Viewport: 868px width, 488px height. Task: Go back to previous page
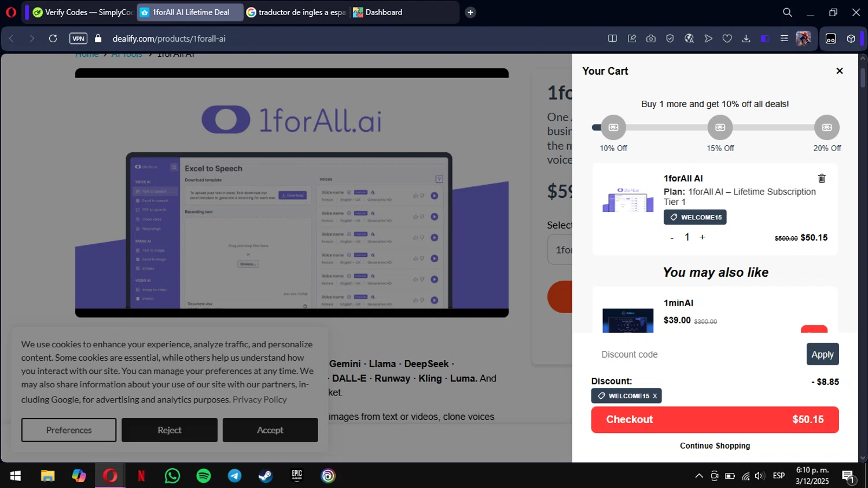click(11, 38)
